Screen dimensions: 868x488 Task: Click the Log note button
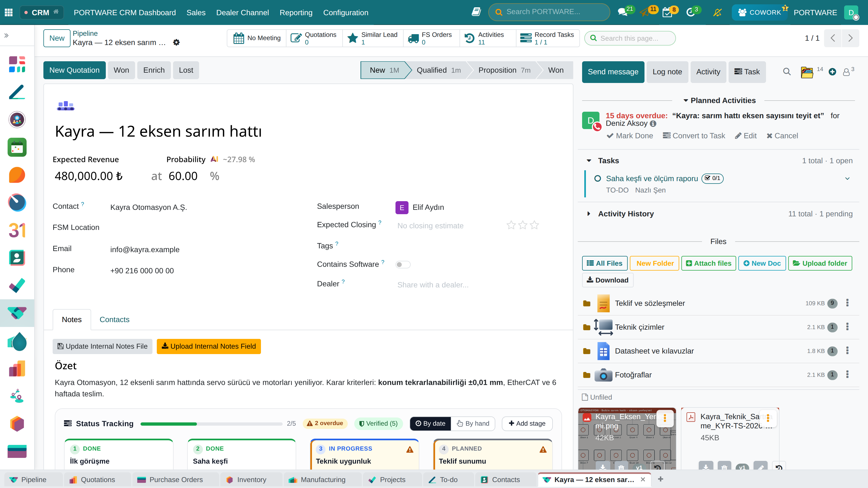point(667,72)
